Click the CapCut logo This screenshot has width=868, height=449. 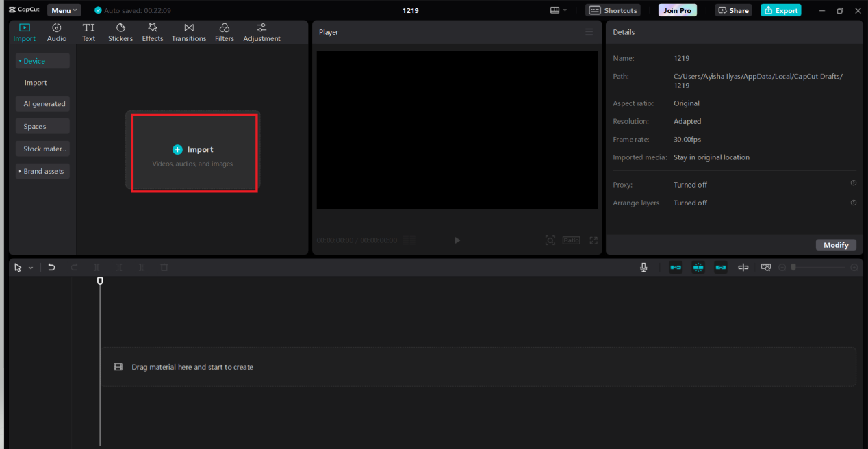[x=25, y=10]
